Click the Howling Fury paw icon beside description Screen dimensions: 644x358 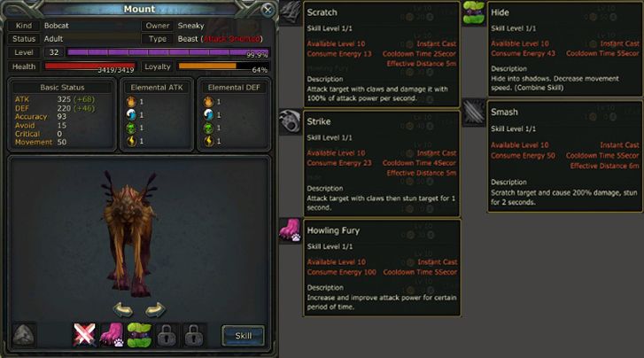pos(291,230)
